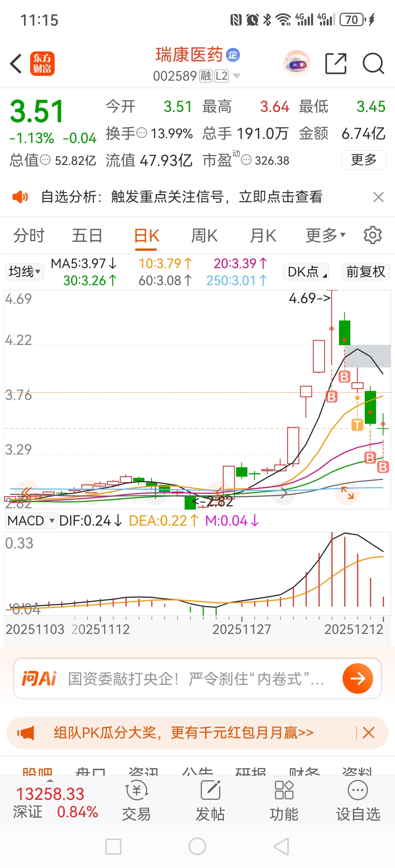
Task: Open the 深证 index ticker
Action: pos(56,803)
